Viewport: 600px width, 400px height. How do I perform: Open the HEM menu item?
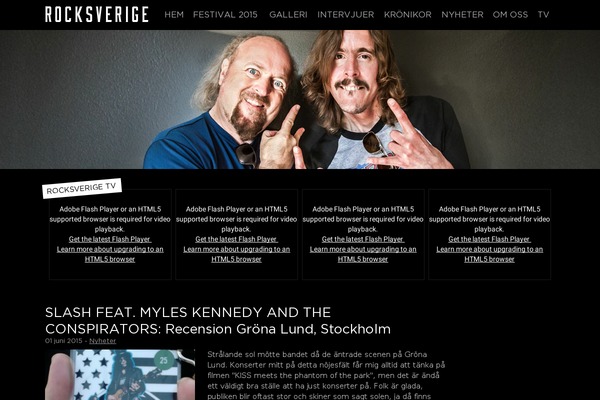point(174,15)
